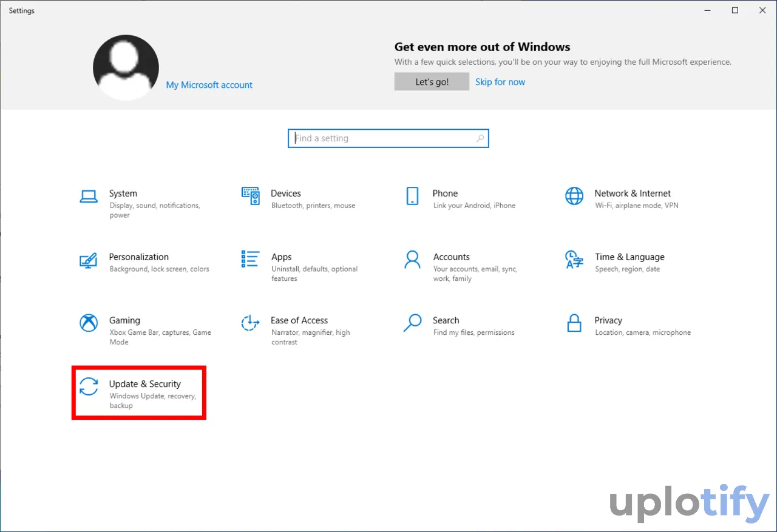Click the user profile avatar picture

[x=126, y=67]
